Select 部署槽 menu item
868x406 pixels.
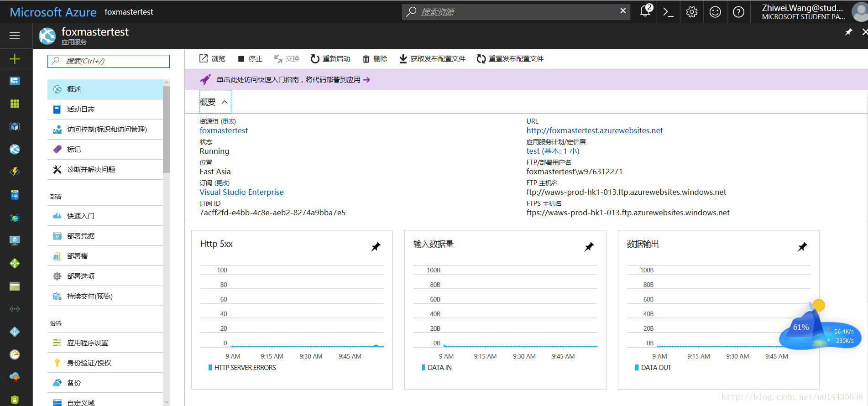105,256
